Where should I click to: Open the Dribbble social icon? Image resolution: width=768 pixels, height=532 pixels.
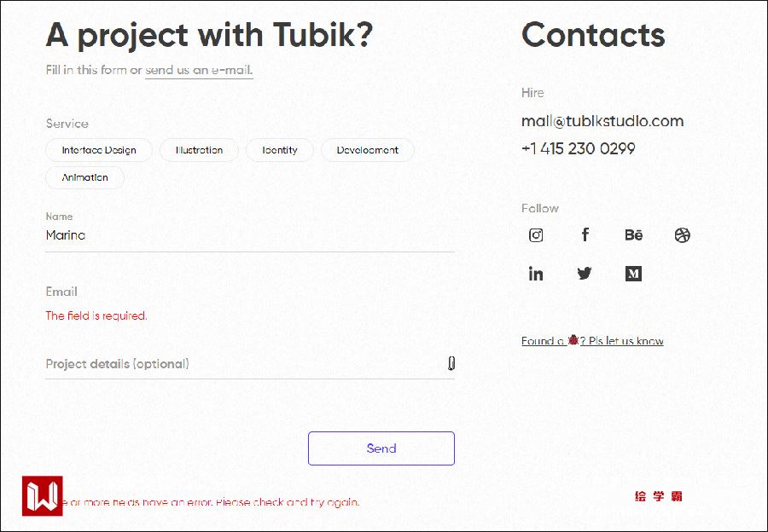682,235
